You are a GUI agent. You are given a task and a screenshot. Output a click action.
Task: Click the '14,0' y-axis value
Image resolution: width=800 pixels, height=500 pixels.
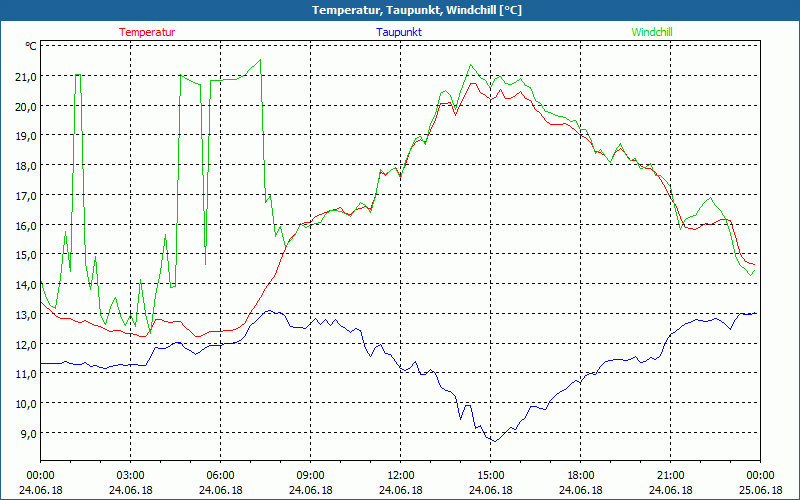click(x=27, y=285)
